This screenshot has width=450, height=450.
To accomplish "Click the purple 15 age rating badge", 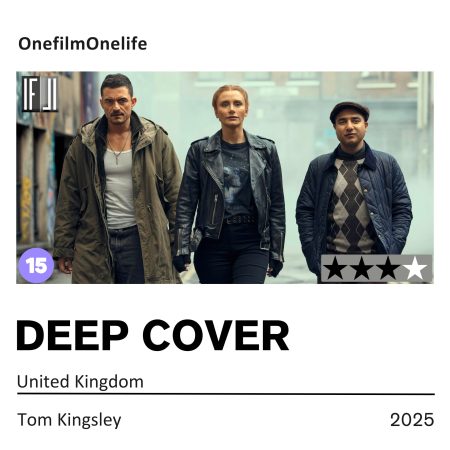I will 36,265.
